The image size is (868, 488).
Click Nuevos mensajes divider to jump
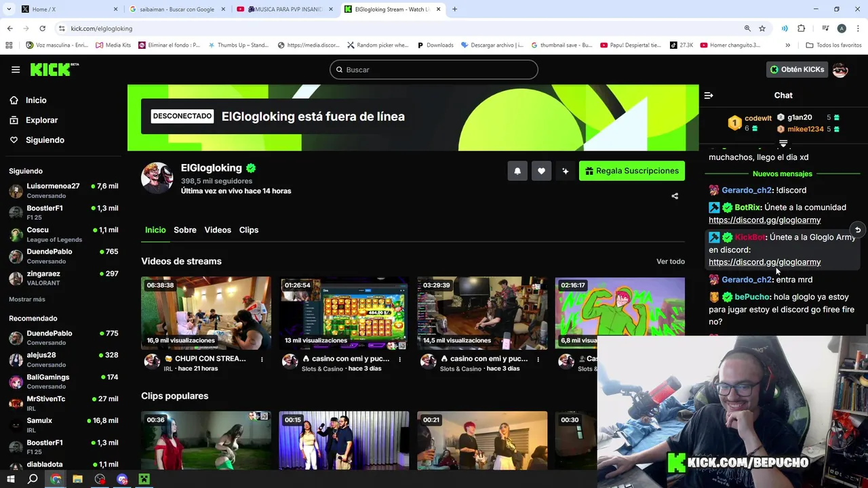click(x=783, y=174)
